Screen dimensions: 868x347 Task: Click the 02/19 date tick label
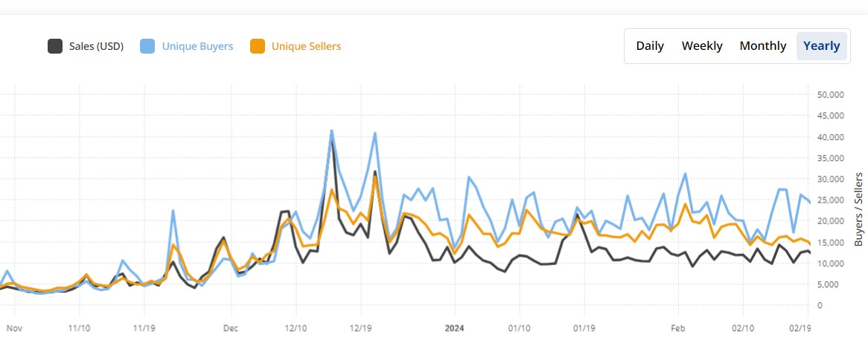[800, 328]
